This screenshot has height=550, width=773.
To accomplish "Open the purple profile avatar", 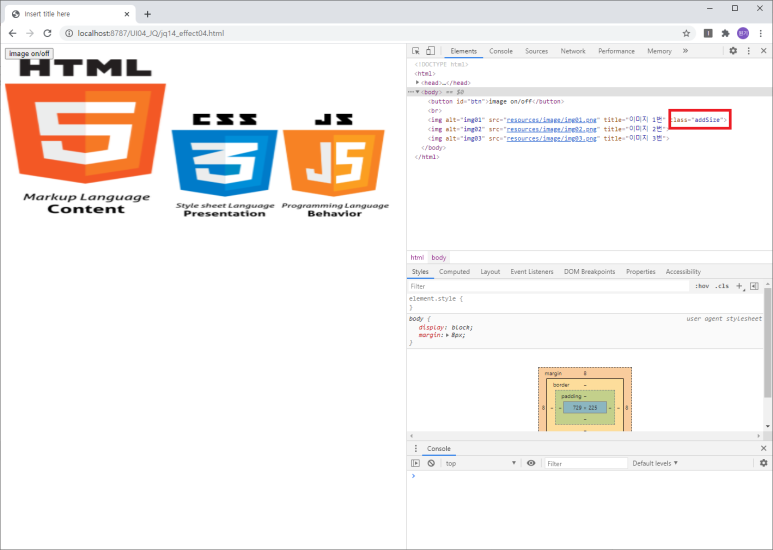I will tap(743, 33).
